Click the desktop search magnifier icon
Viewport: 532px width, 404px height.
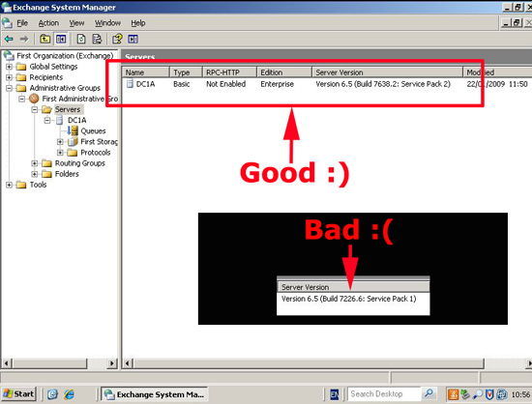(x=429, y=393)
